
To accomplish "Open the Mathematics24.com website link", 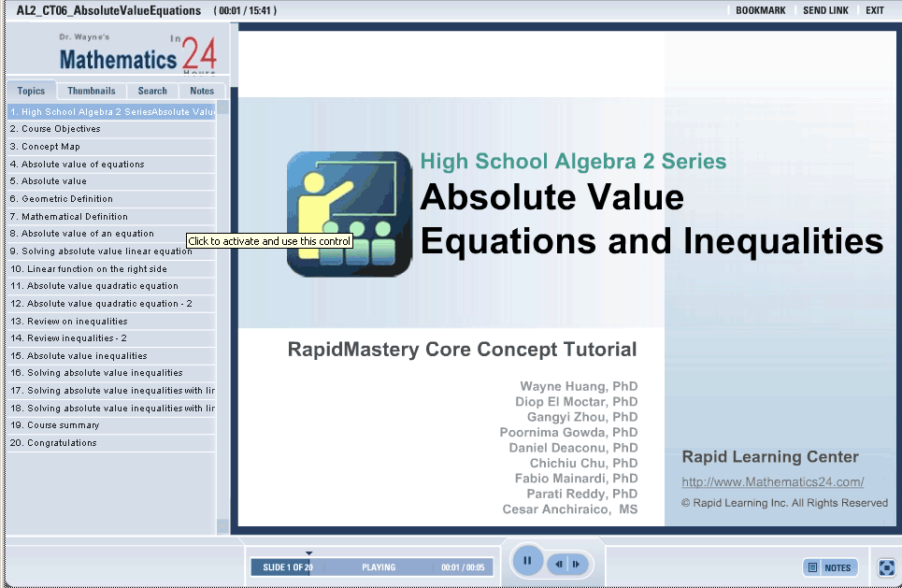I will (x=772, y=482).
